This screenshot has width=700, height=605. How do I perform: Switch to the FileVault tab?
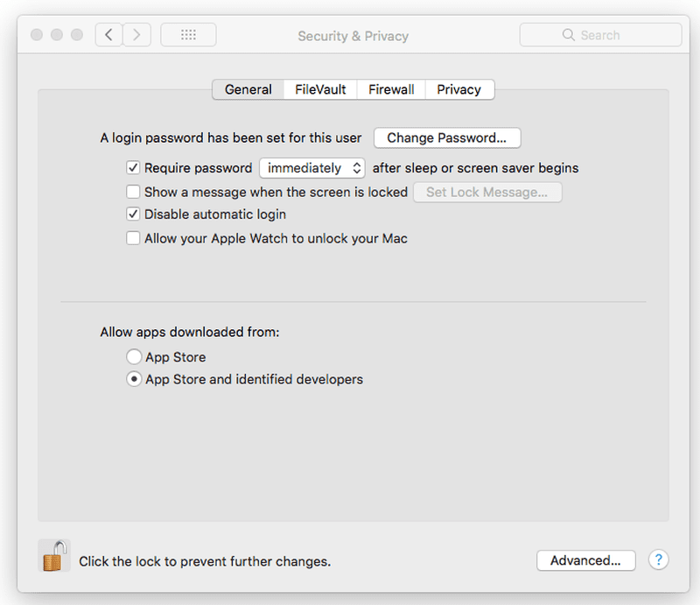point(321,89)
